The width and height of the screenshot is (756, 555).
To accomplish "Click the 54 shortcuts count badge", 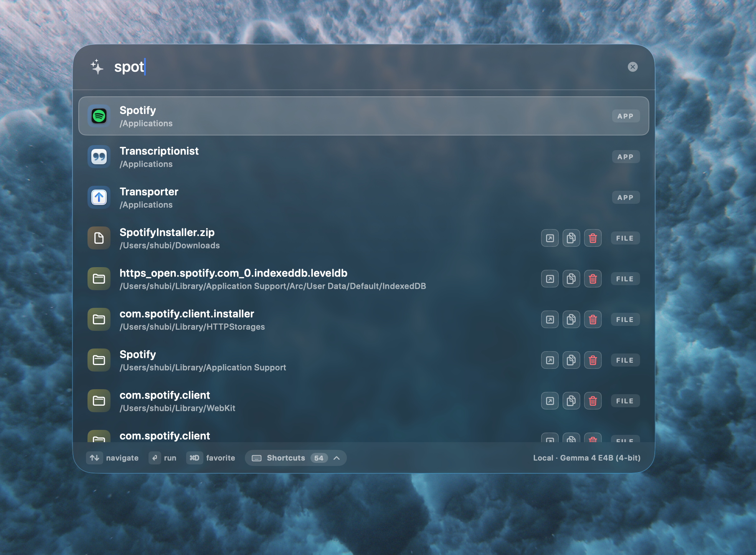I will (x=319, y=458).
